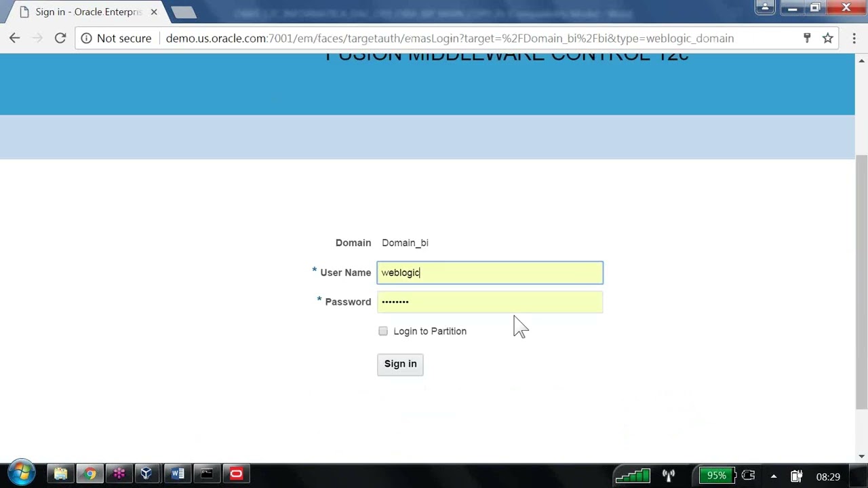Open File Explorer from taskbar

tap(60, 474)
